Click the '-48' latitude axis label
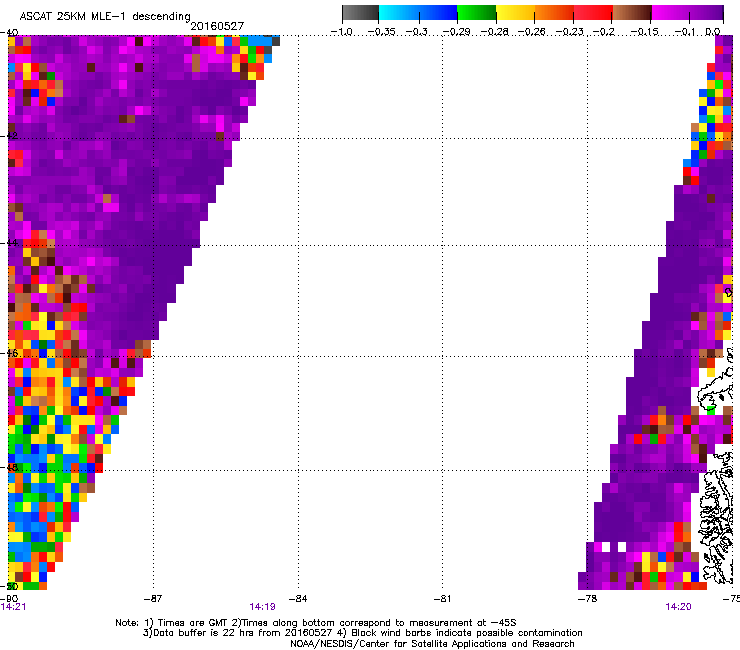This screenshot has height=650, width=740. (x=9, y=467)
